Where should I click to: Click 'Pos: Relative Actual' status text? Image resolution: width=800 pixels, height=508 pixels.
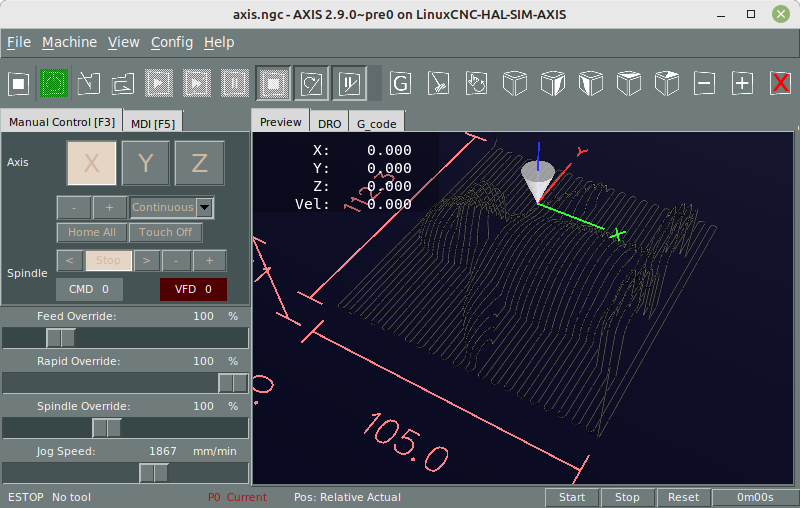[347, 497]
